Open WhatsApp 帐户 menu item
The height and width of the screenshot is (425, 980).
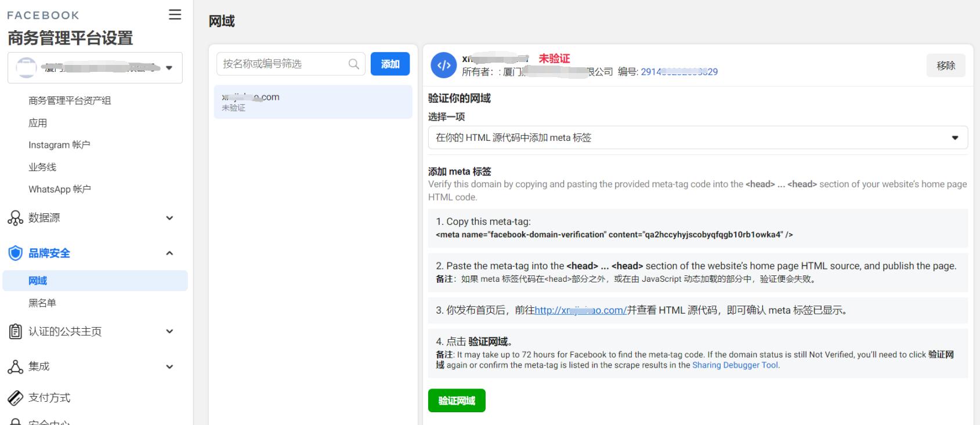click(x=60, y=189)
